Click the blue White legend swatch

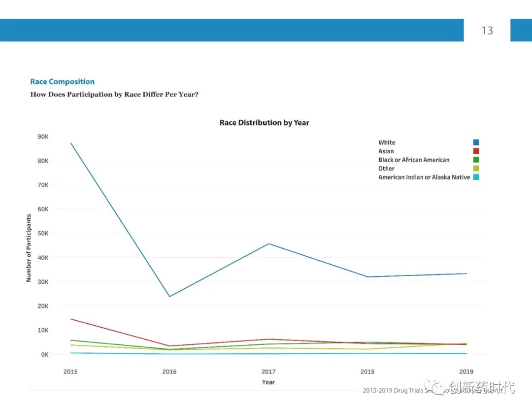click(x=476, y=142)
